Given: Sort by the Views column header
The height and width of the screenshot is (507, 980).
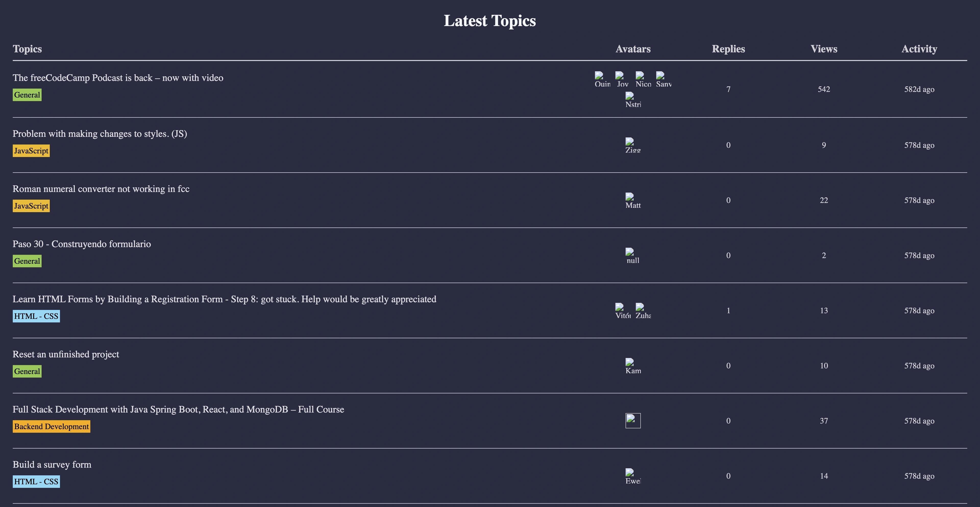Looking at the screenshot, I should 824,49.
